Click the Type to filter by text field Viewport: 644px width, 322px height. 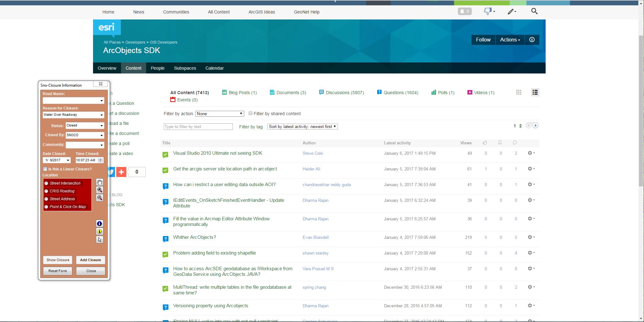point(198,127)
